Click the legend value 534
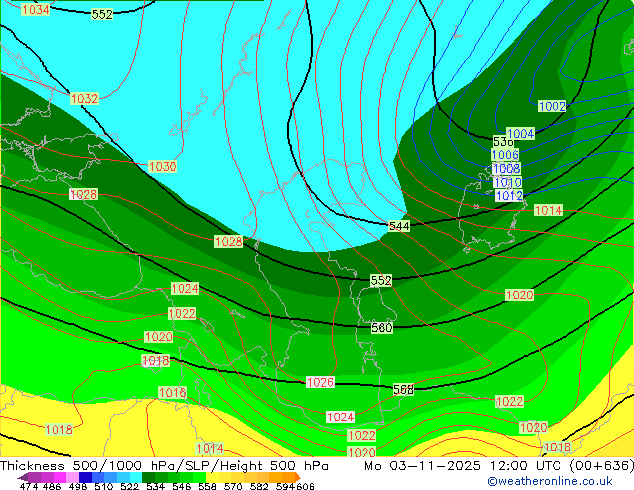The width and height of the screenshot is (634, 490). coord(156,486)
